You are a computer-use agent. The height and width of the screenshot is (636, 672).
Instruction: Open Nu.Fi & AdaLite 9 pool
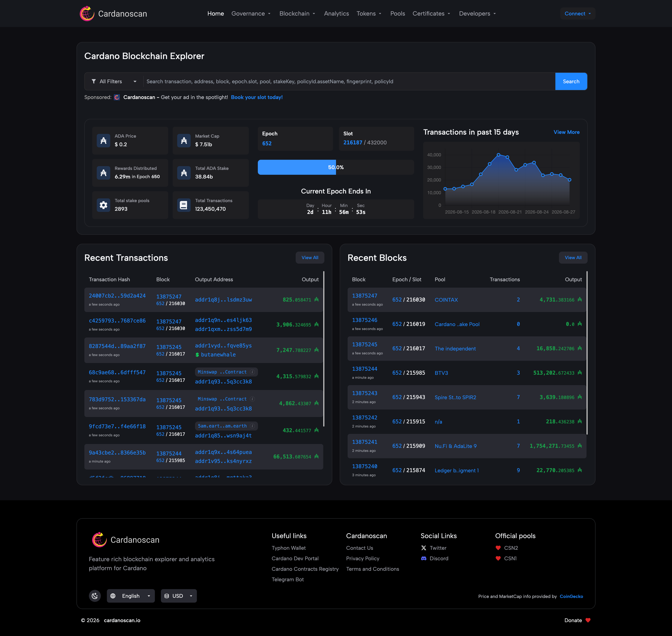pyautogui.click(x=456, y=446)
